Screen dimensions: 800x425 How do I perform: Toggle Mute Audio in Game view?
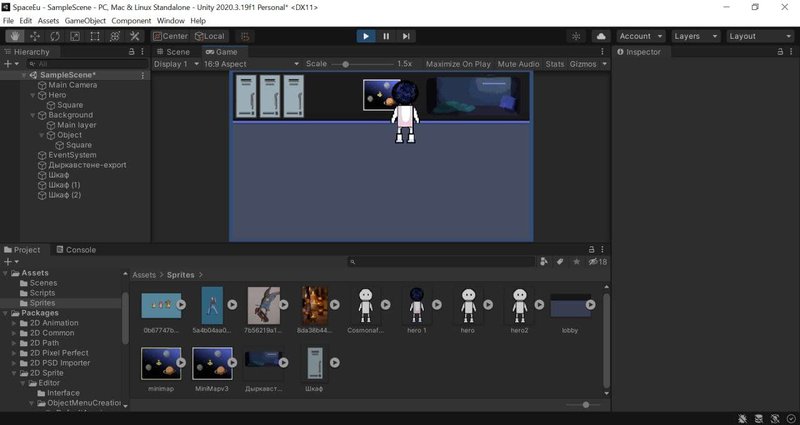[518, 64]
